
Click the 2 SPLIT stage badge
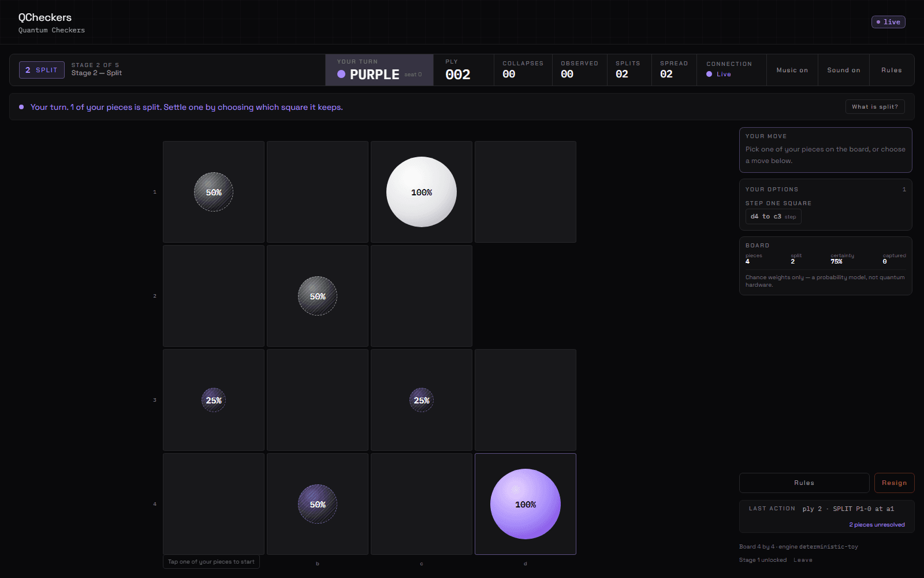tap(42, 70)
